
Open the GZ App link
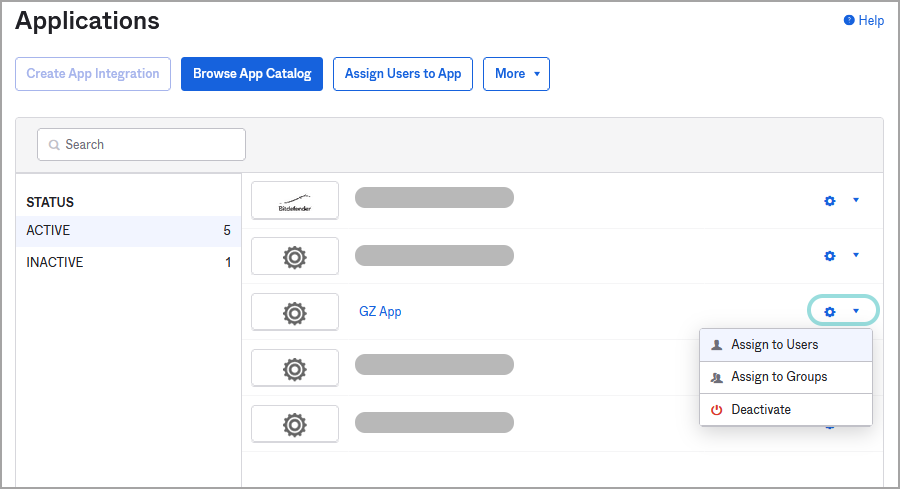click(380, 312)
